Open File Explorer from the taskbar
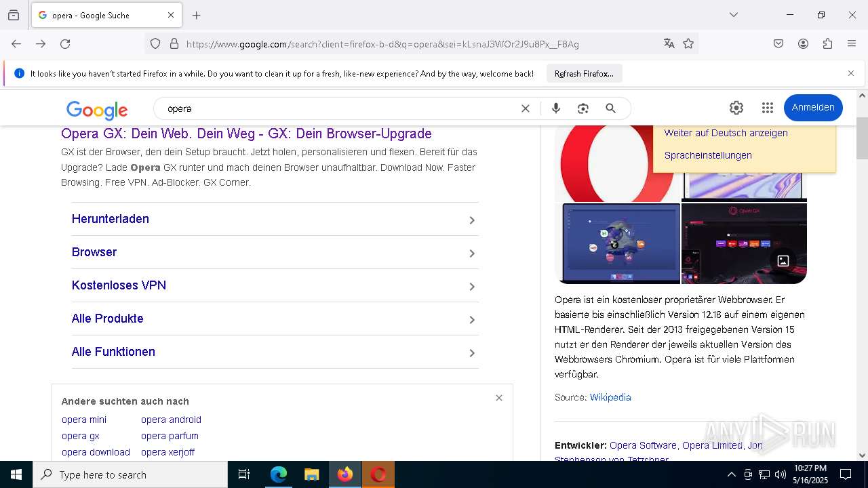Viewport: 868px width, 488px height. [311, 474]
